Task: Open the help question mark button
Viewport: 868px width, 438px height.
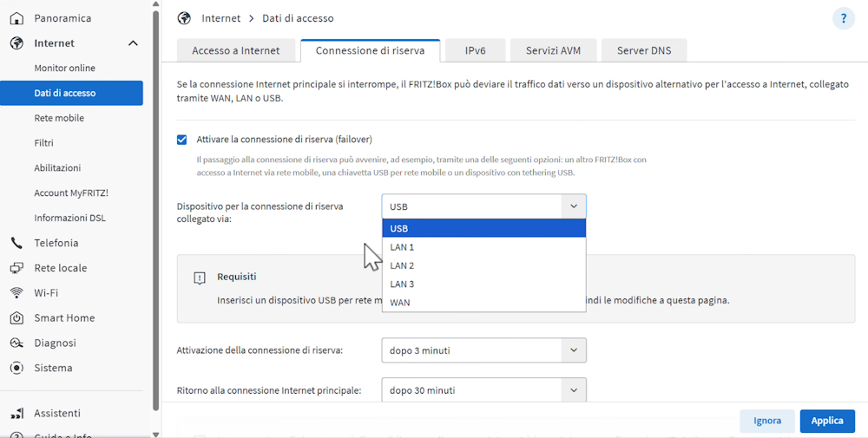Action: (x=843, y=18)
